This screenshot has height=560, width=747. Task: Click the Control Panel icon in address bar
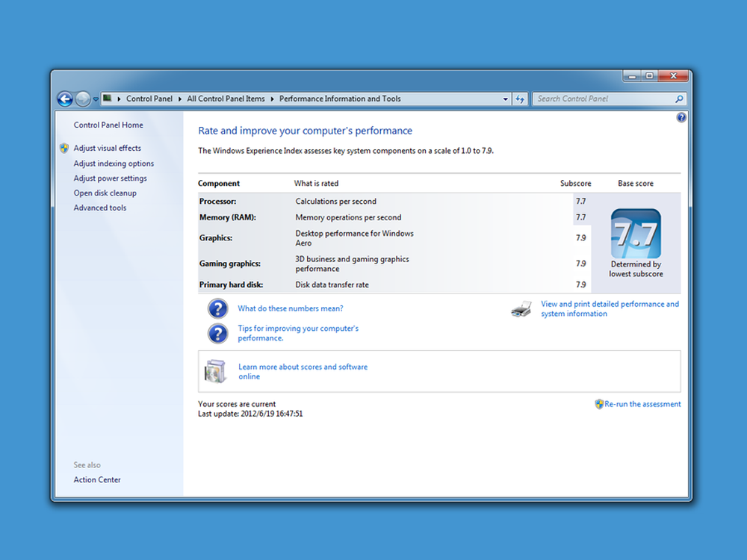[108, 99]
